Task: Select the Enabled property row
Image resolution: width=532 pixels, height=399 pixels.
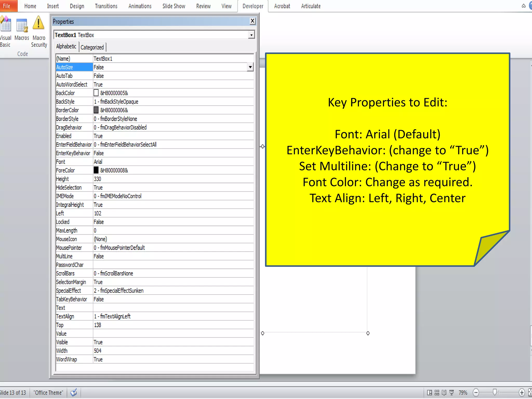Action: [x=155, y=136]
